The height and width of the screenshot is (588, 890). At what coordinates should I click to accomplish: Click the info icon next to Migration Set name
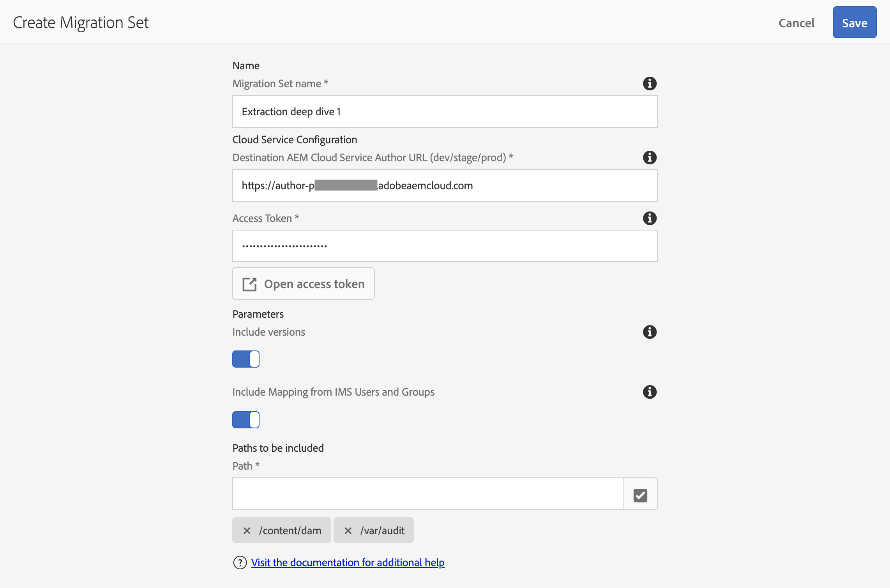click(649, 83)
